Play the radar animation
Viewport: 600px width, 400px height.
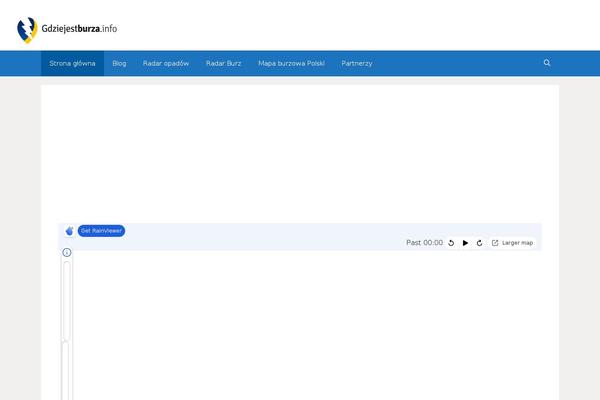[465, 243]
